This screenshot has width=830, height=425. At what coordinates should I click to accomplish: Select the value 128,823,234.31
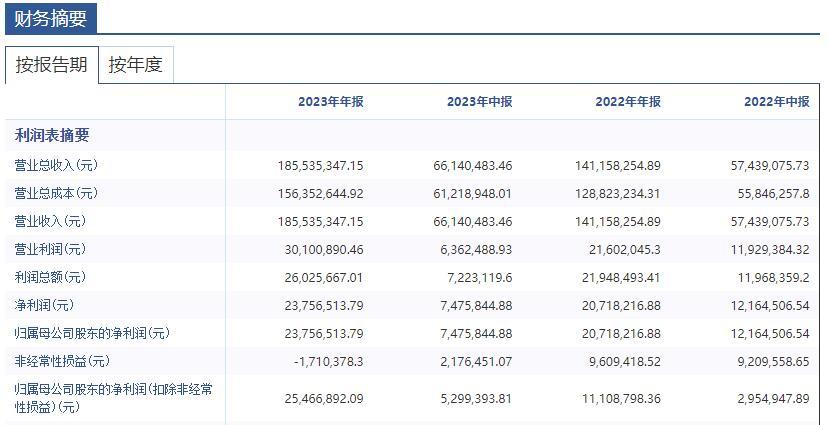point(618,194)
